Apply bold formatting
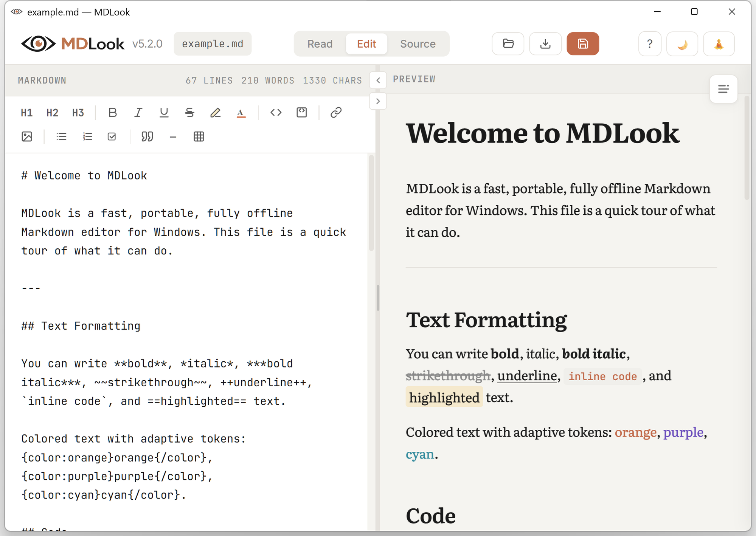The width and height of the screenshot is (756, 536). (112, 113)
